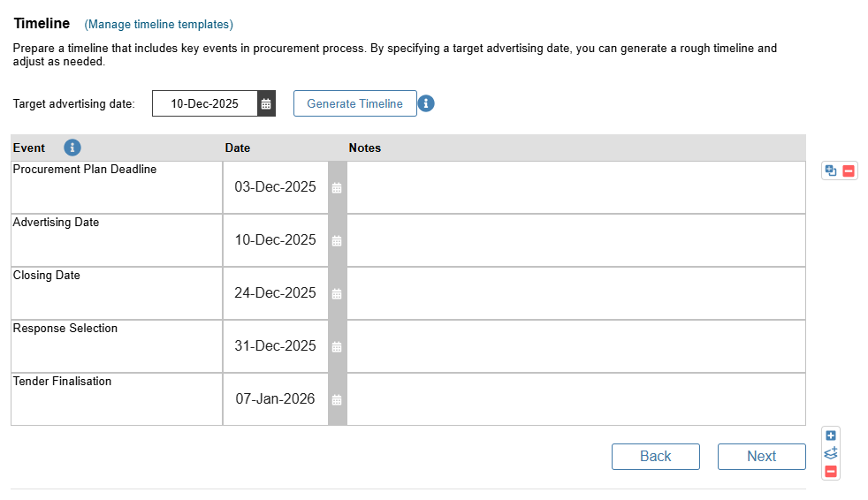Viewport: 868px width, 500px height.
Task: Click bottom red minus remove icon
Action: coord(830,471)
